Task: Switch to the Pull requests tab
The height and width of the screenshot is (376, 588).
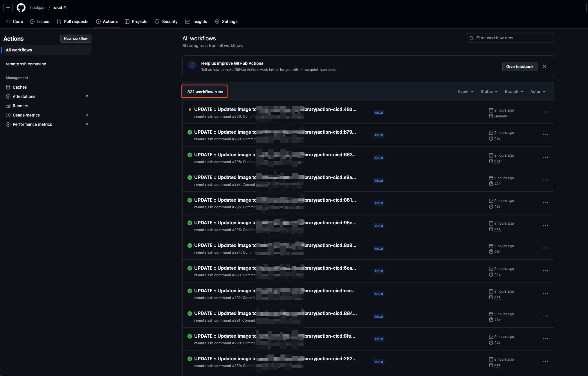Action: (73, 22)
